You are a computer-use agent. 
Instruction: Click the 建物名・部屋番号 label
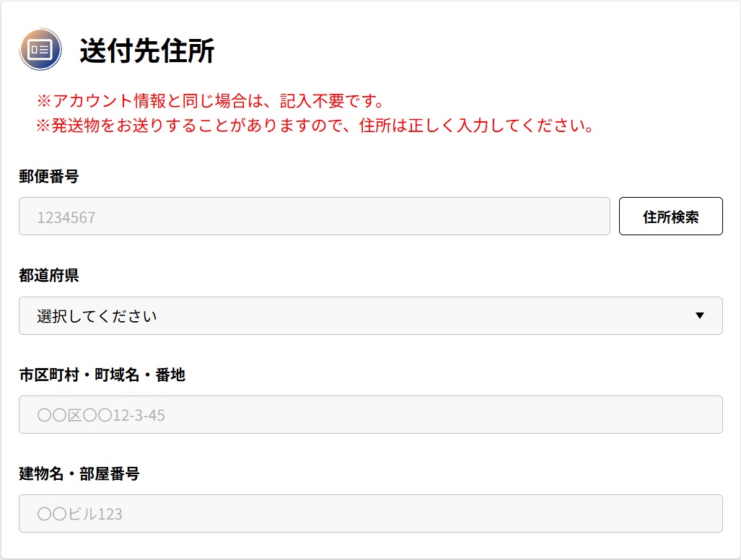coord(79,474)
